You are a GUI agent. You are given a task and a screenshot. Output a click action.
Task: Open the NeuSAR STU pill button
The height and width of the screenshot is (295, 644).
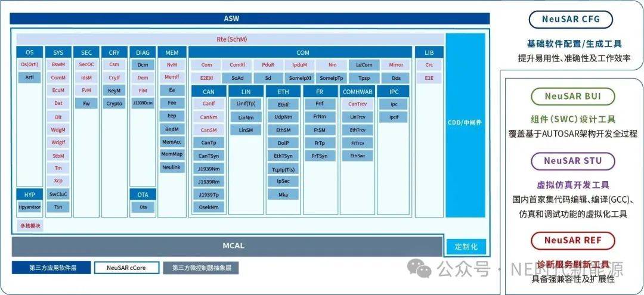coord(572,161)
